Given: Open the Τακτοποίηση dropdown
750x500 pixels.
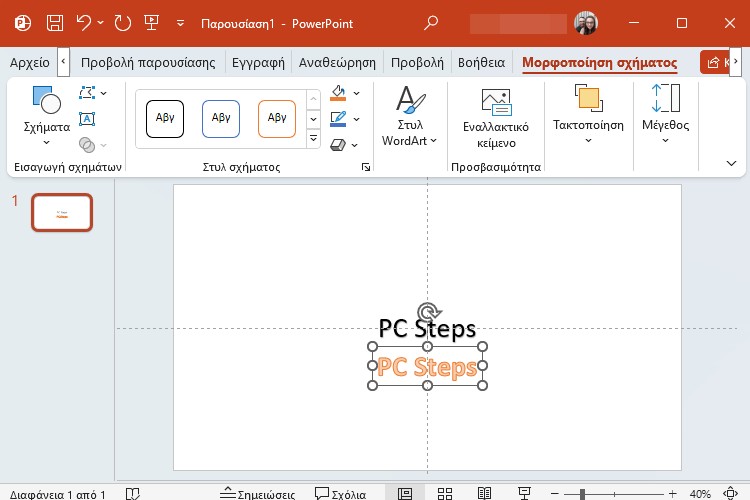Looking at the screenshot, I should tap(588, 114).
